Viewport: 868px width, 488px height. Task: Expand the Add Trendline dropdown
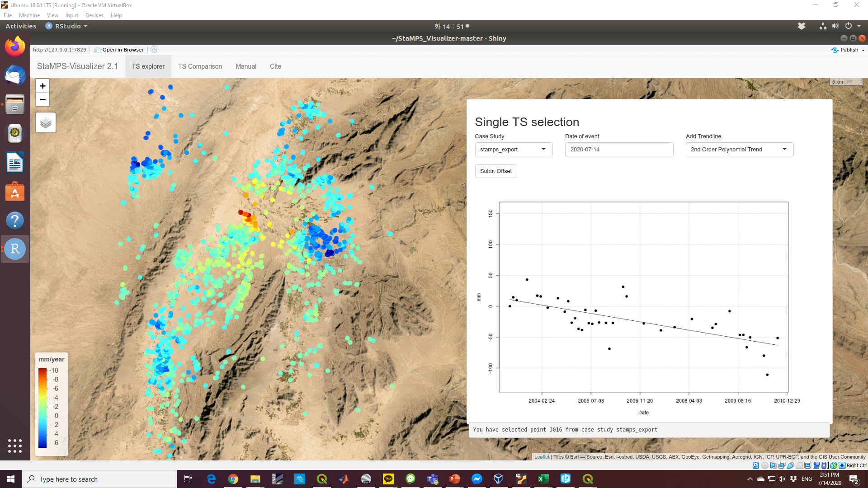(739, 150)
